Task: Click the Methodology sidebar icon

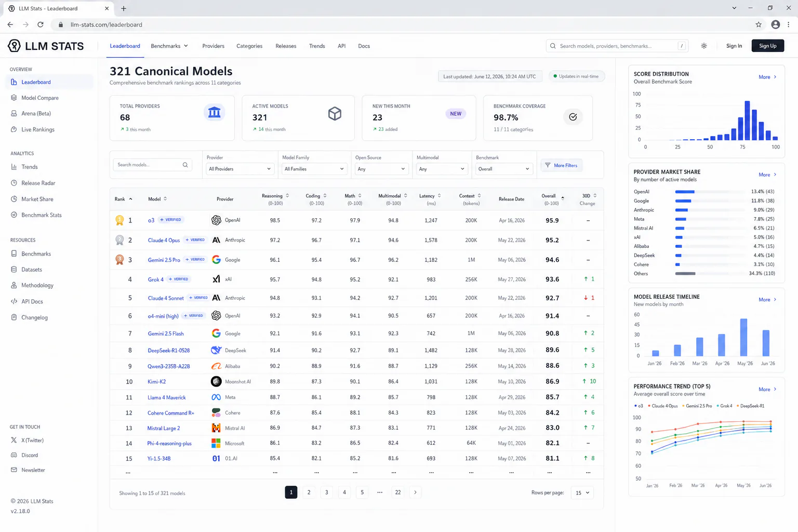Action: tap(14, 285)
